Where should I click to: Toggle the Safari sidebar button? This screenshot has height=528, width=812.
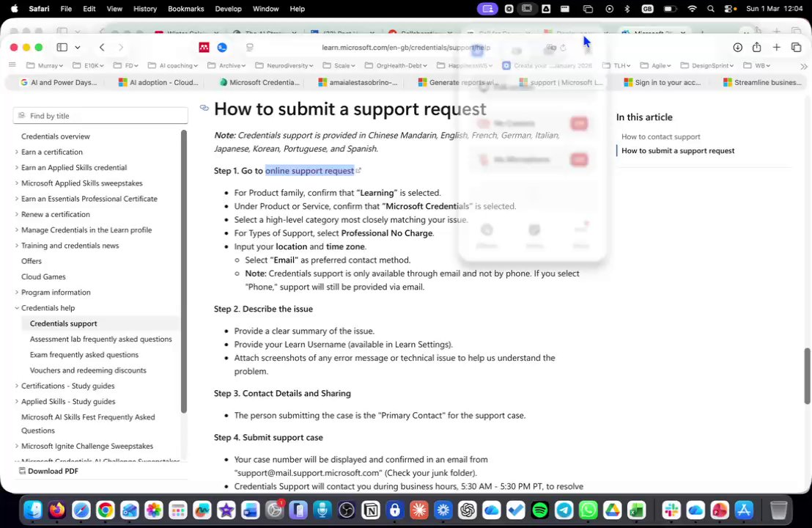62,47
